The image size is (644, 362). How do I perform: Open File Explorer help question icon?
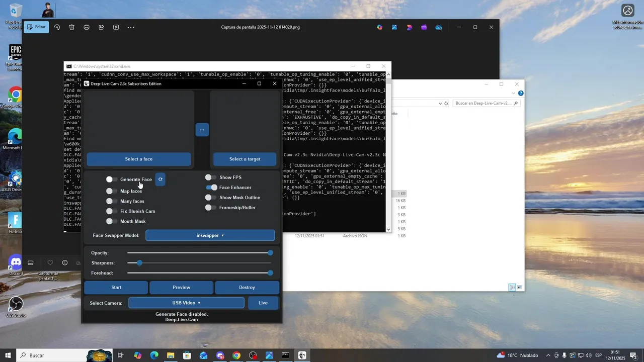521,93
